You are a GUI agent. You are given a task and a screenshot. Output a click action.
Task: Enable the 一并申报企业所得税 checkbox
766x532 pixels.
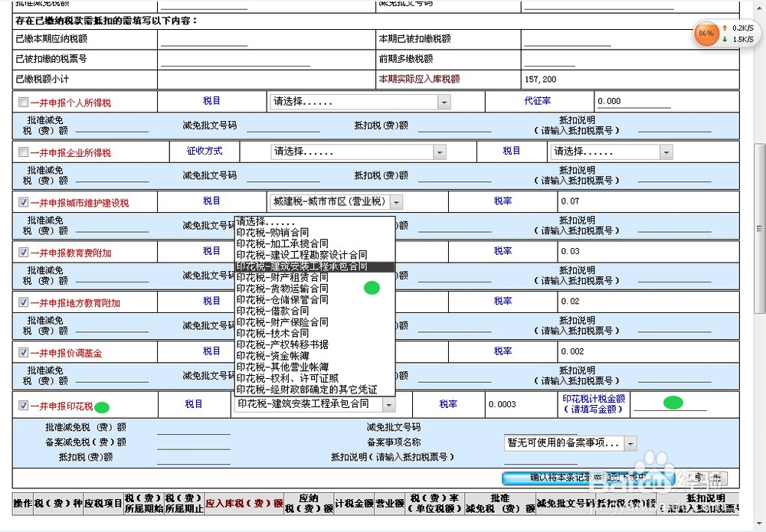coord(23,152)
